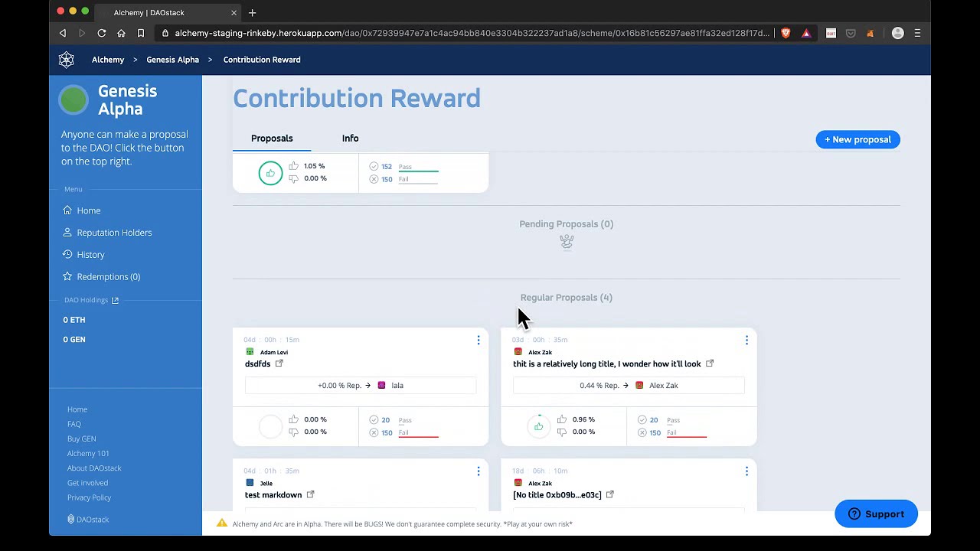
Task: Click the green vote circle showing 1.05 %
Action: [x=270, y=173]
